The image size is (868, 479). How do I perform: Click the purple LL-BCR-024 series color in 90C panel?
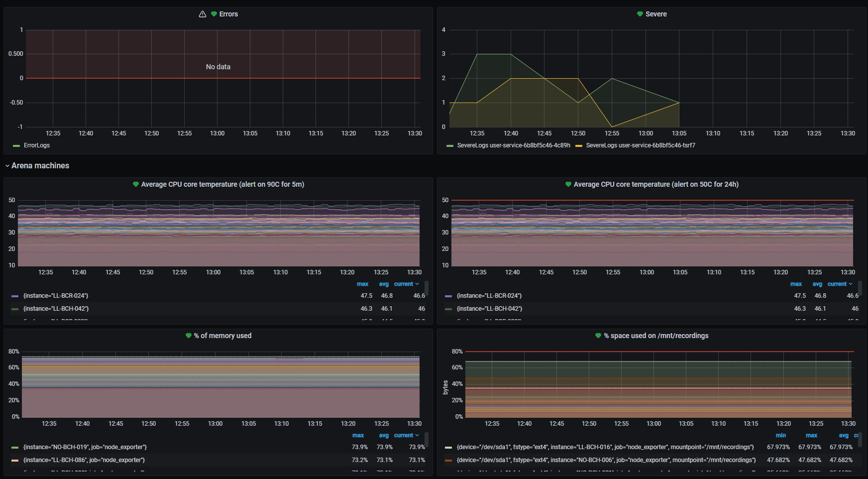pyautogui.click(x=15, y=296)
